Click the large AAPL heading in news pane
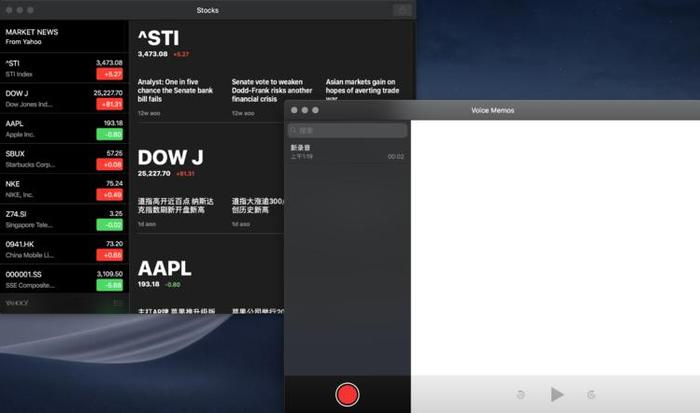The image size is (700, 413). [164, 269]
